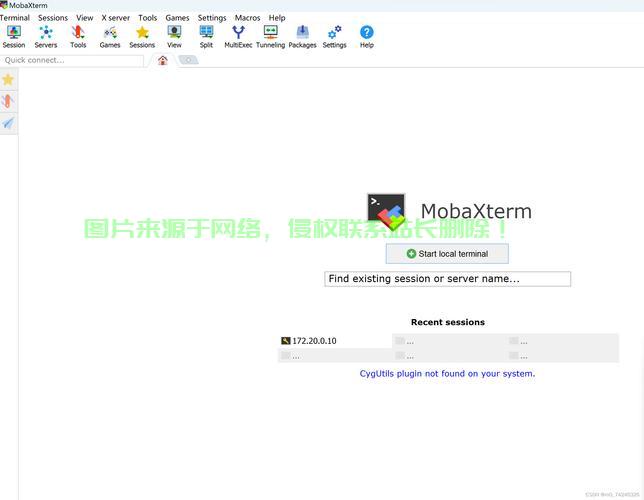Open the Terminal menu
The width and height of the screenshot is (644, 500).
(x=15, y=18)
